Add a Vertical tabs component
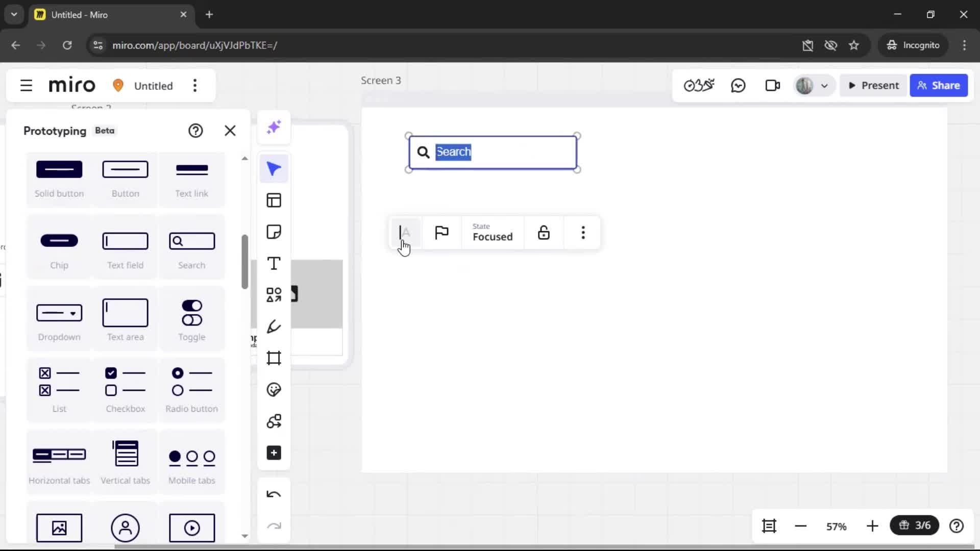The width and height of the screenshot is (980, 551). click(126, 462)
